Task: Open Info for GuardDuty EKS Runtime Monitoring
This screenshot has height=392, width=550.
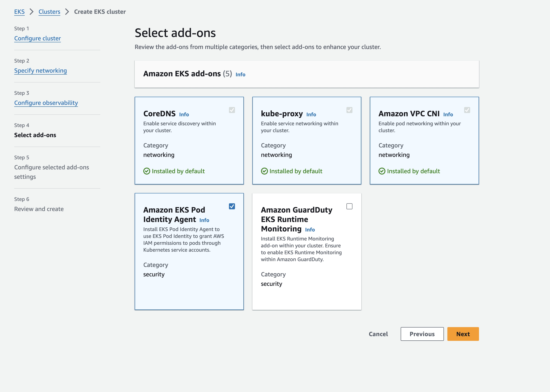Action: point(310,230)
